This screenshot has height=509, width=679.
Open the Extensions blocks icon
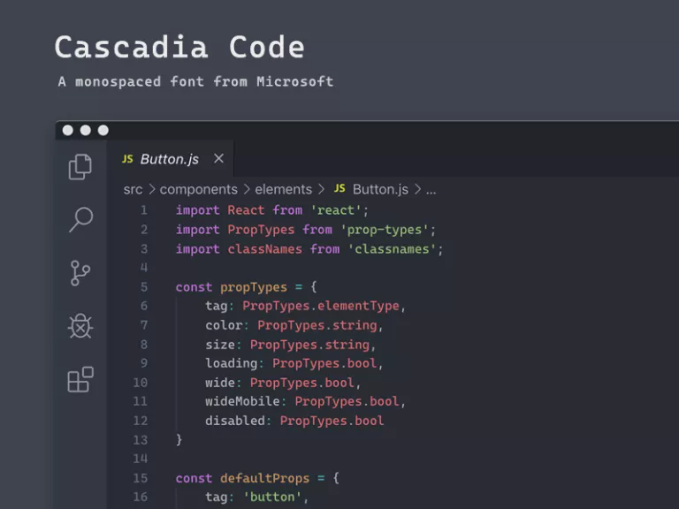point(81,379)
